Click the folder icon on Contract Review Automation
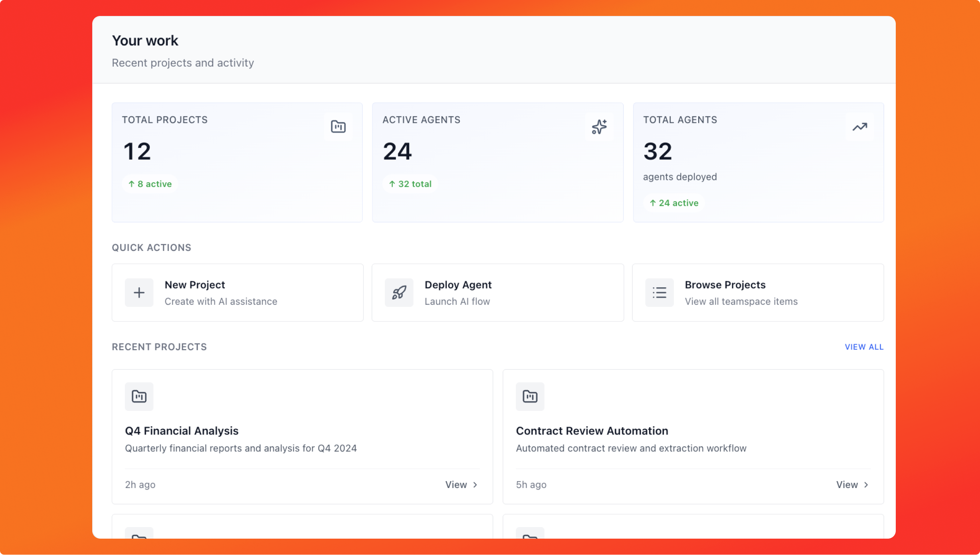The height and width of the screenshot is (555, 980). tap(530, 396)
